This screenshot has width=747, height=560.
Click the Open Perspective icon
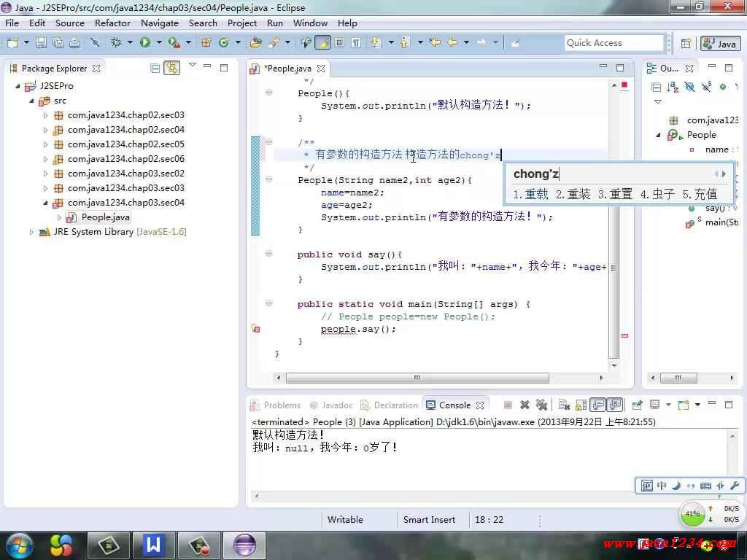click(686, 43)
